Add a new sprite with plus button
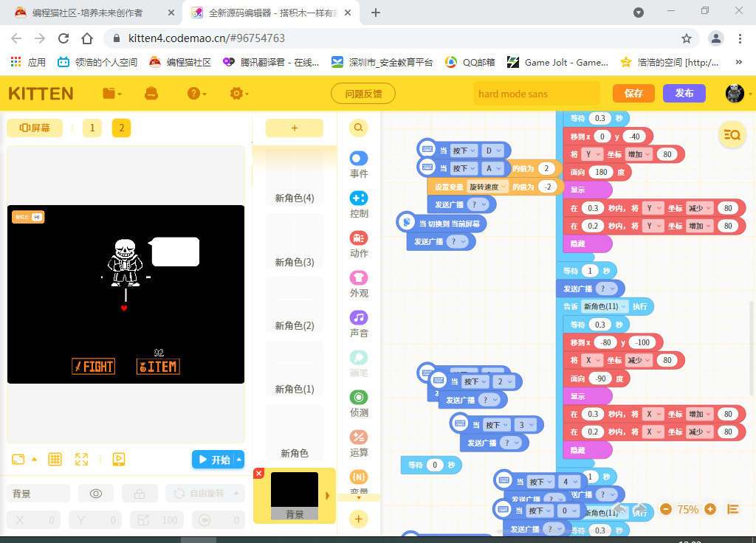Screen dimensions: 756x543 coord(294,128)
